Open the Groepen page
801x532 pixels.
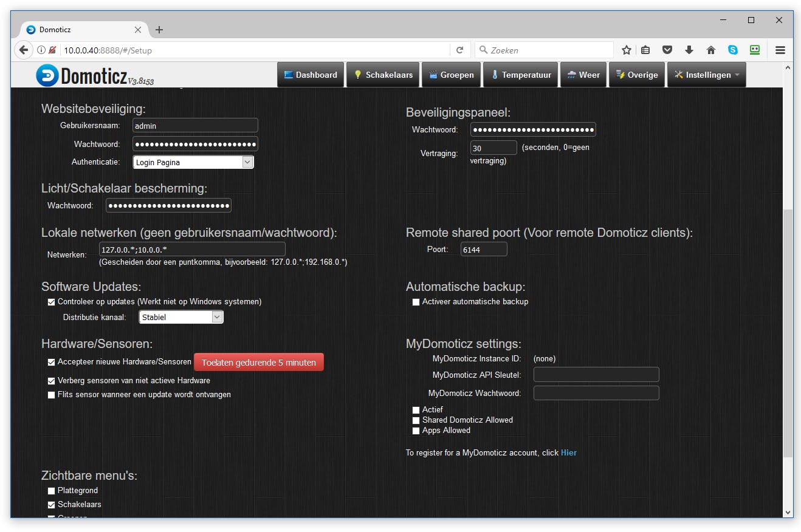tap(451, 75)
